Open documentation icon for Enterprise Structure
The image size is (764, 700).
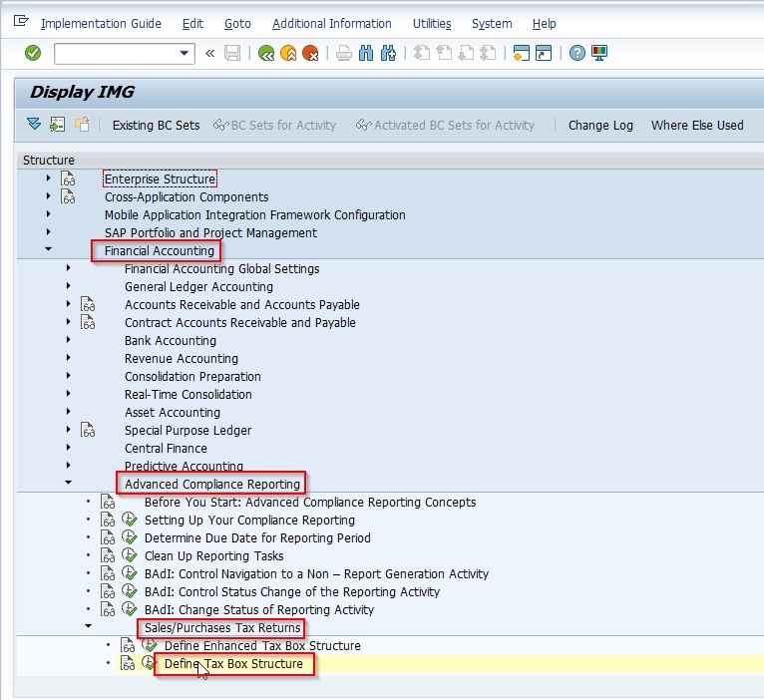pos(68,178)
